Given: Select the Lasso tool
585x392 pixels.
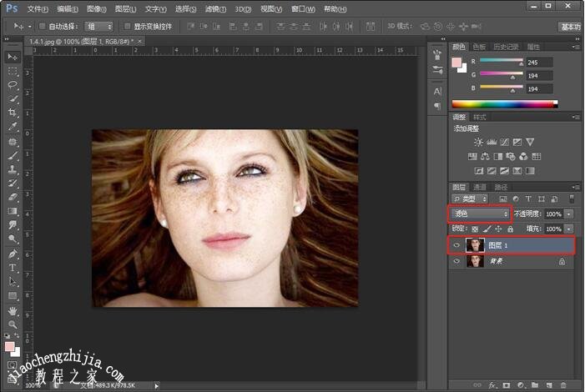Looking at the screenshot, I should tap(13, 84).
